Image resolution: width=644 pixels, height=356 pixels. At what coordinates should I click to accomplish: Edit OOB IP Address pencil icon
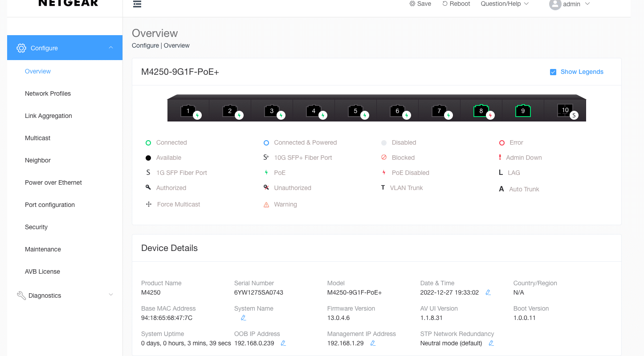pyautogui.click(x=283, y=343)
